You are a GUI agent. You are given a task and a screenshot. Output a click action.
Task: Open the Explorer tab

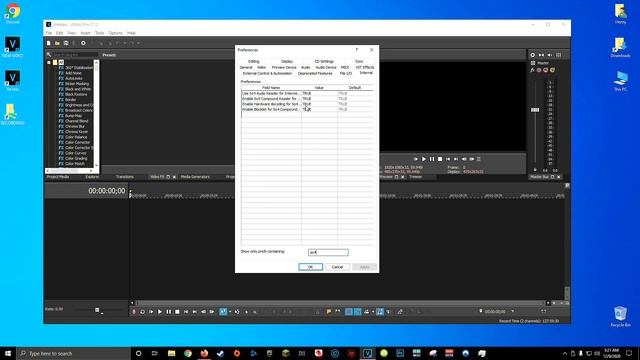92,177
